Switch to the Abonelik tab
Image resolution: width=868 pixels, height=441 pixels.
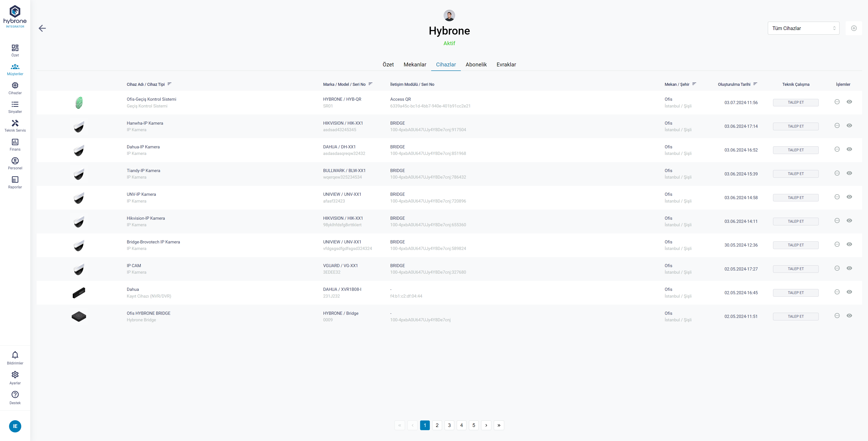coord(476,65)
